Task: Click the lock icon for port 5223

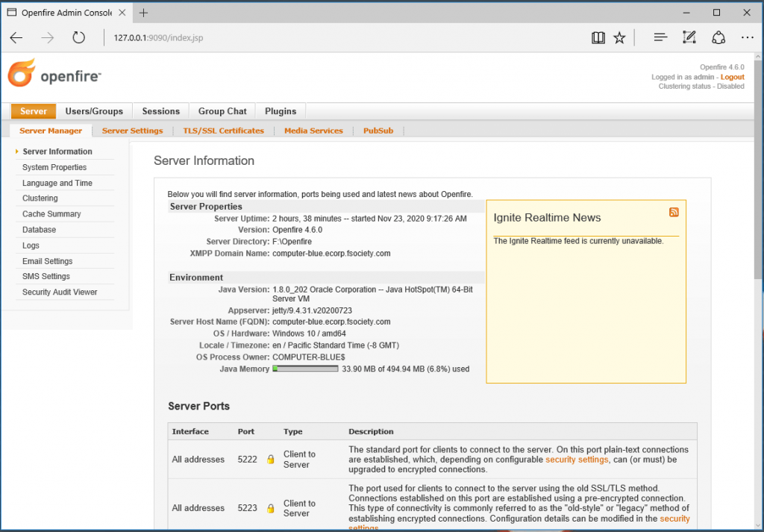Action: click(x=270, y=509)
